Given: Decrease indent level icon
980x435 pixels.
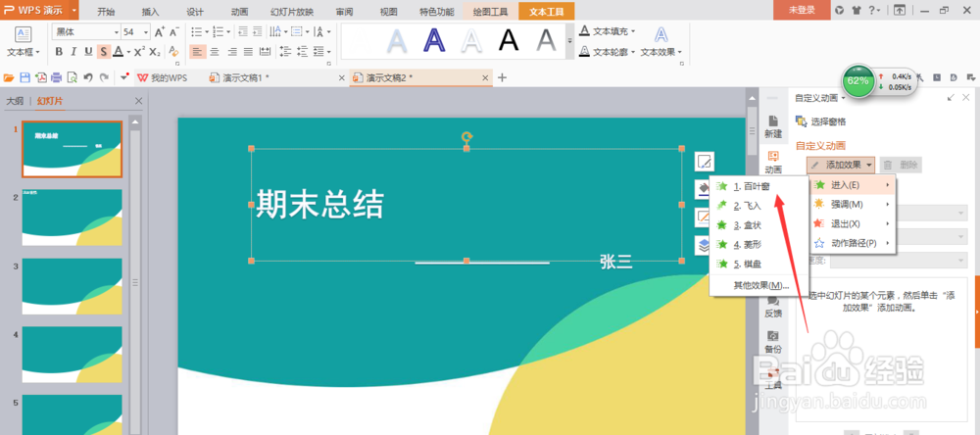Looking at the screenshot, I should point(243,32).
